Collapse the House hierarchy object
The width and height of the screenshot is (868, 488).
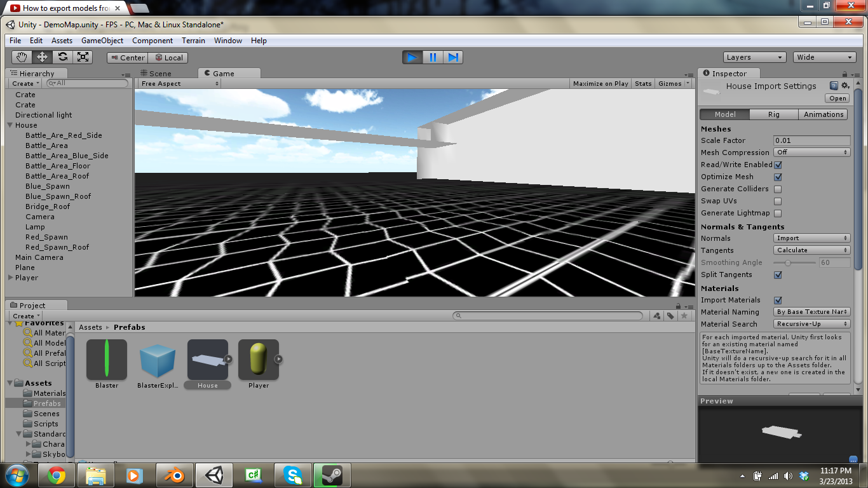10,125
